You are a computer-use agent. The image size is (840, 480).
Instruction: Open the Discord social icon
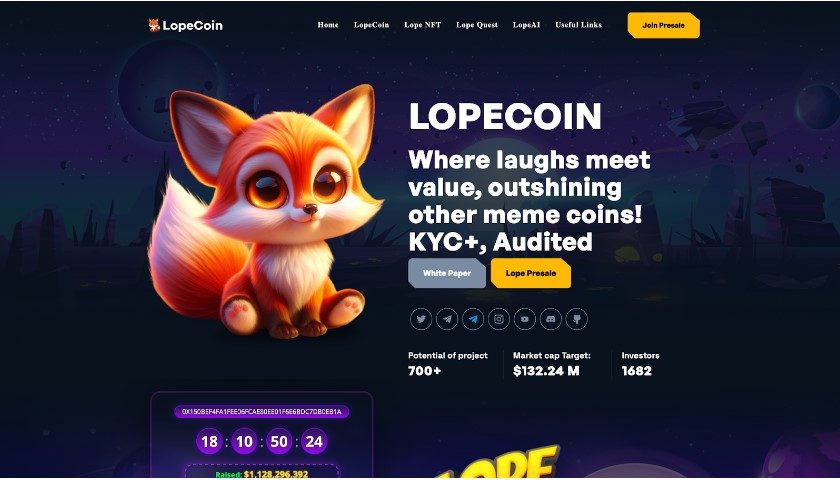pos(551,319)
